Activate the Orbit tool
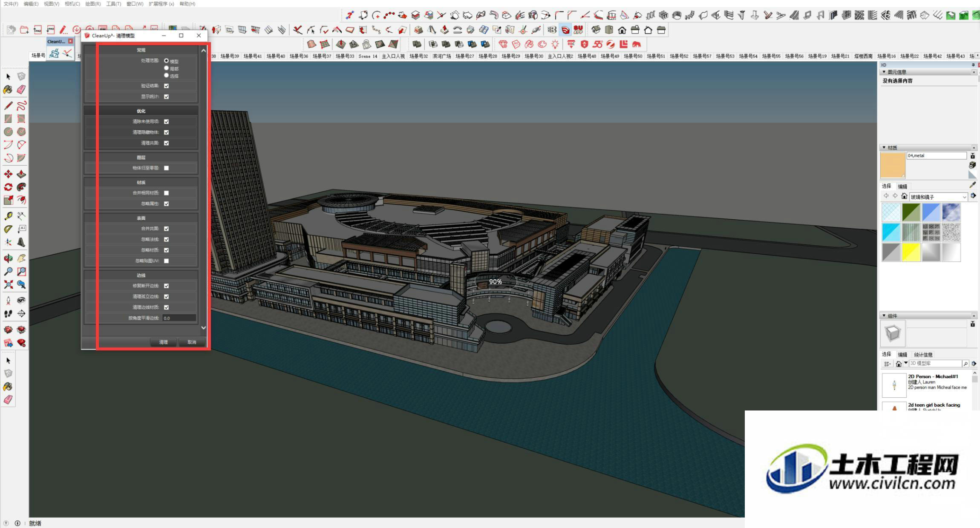 point(8,258)
